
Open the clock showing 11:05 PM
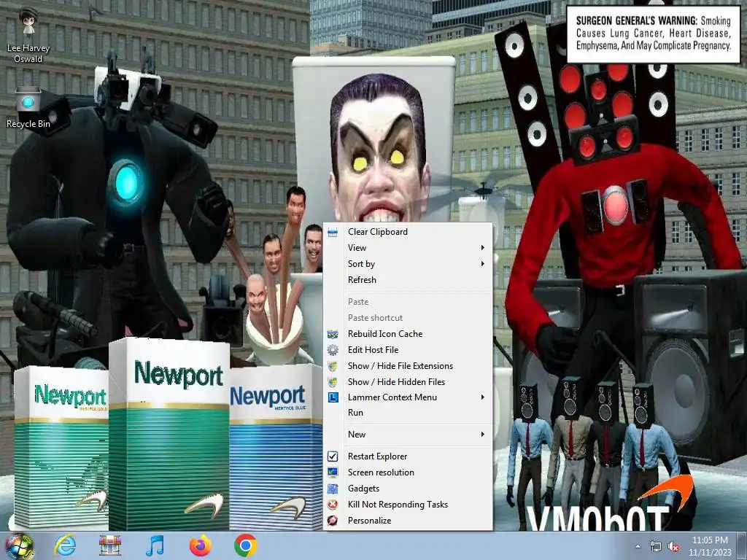[x=710, y=540]
